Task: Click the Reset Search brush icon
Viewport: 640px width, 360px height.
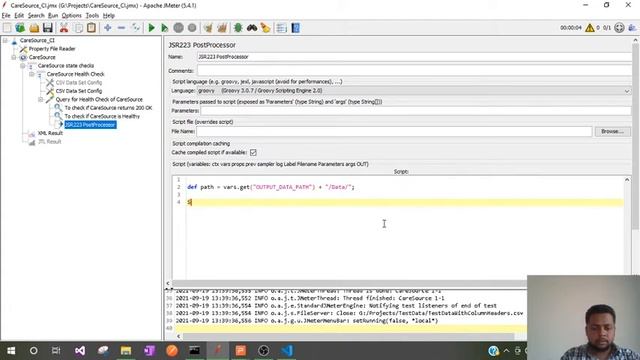Action: tap(266, 28)
